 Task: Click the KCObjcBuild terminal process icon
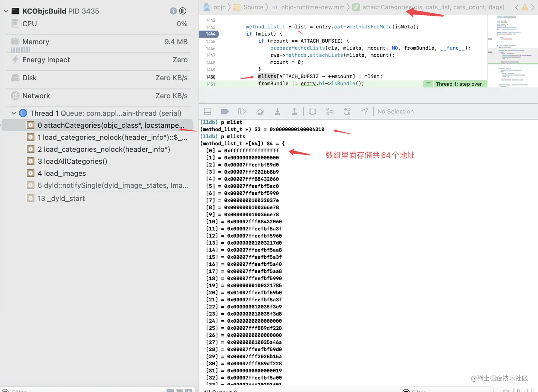pos(15,11)
